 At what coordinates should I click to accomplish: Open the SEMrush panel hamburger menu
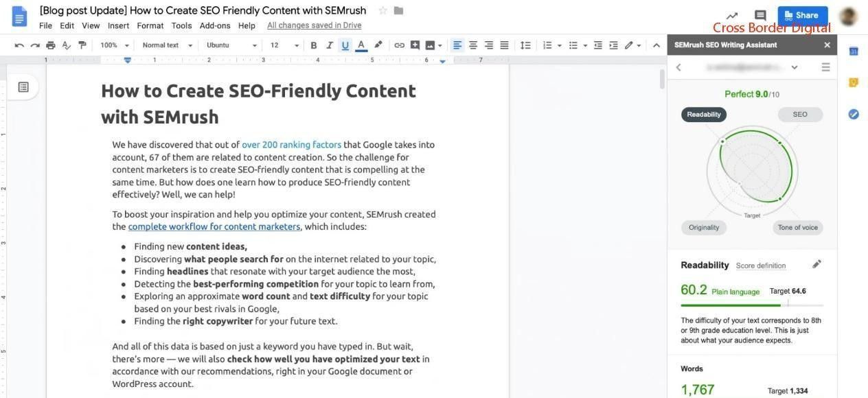pyautogui.click(x=825, y=67)
